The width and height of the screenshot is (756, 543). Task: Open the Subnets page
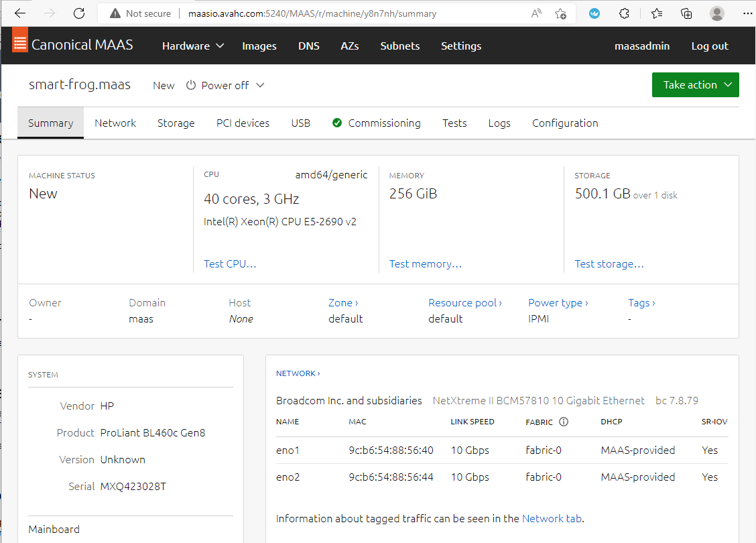(399, 46)
